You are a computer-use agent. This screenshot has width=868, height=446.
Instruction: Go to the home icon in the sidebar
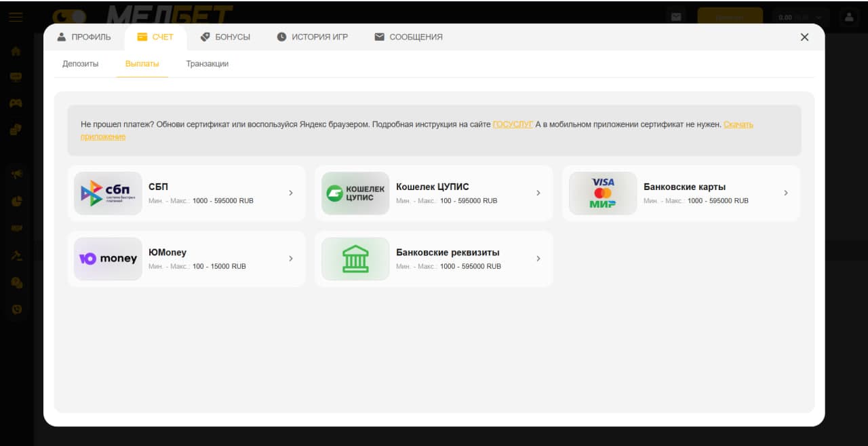[16, 51]
